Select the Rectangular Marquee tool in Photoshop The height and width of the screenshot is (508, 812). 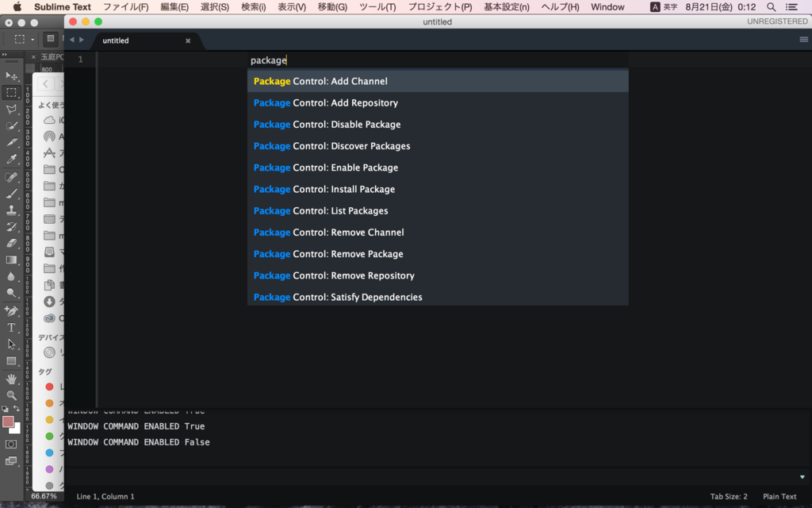click(x=11, y=93)
